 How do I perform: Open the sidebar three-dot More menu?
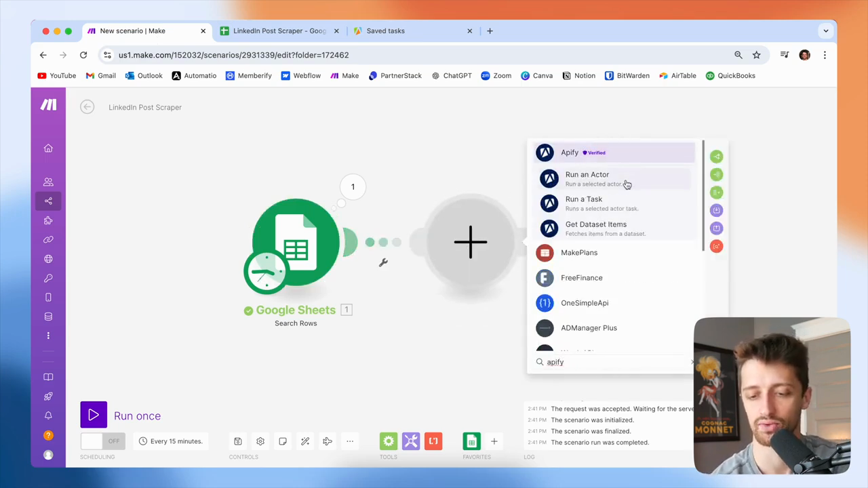(x=48, y=335)
